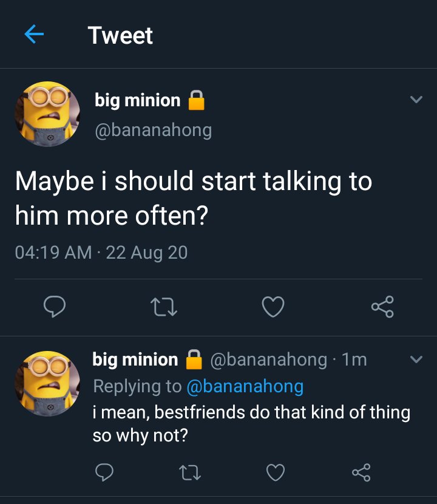Open the reply tweet's minion avatar
This screenshot has width=437, height=504.
click(47, 383)
